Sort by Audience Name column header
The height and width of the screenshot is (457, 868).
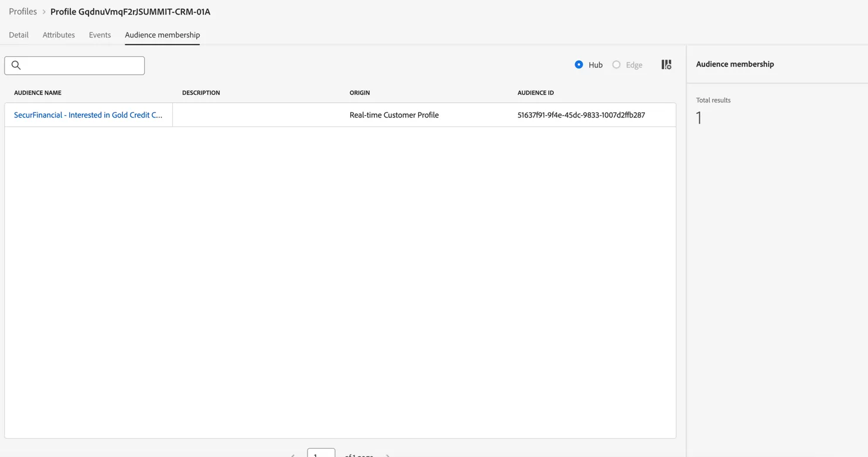(x=37, y=93)
